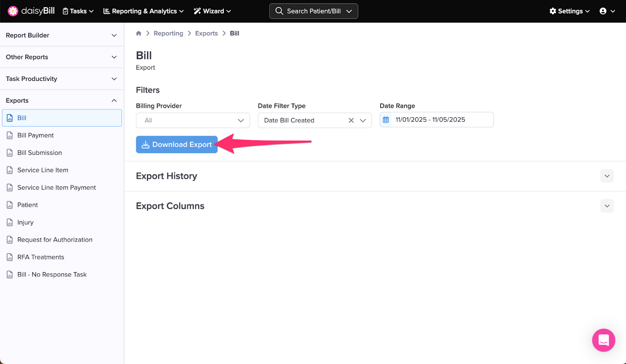This screenshot has height=364, width=626.
Task: Open the Date Filter Type dropdown arrow
Action: [363, 120]
